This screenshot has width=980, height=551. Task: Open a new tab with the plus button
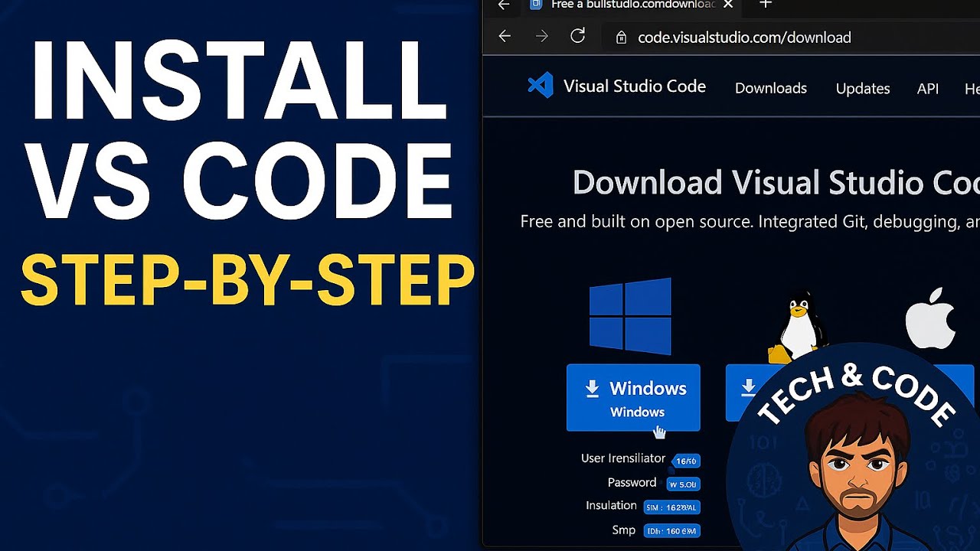[x=766, y=5]
